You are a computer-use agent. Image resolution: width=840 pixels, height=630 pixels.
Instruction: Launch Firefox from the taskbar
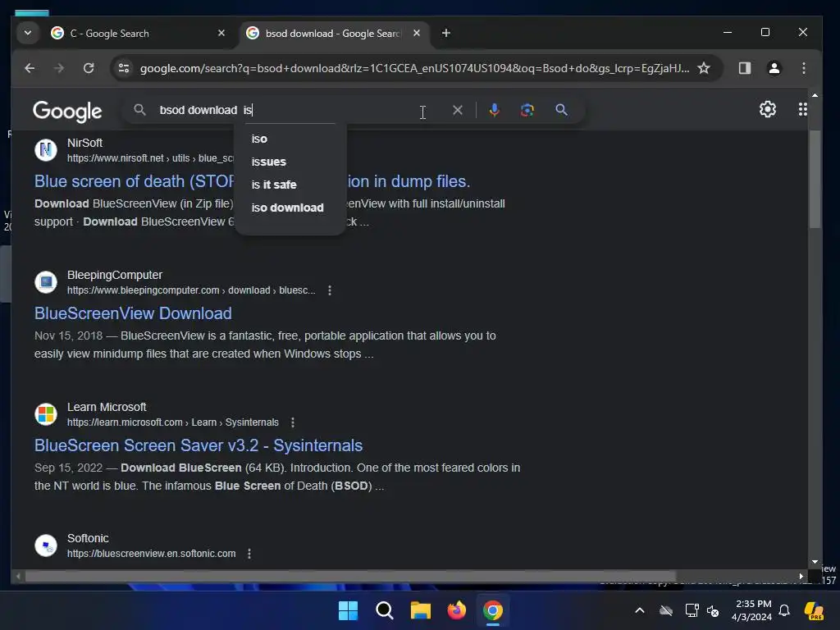pyautogui.click(x=456, y=610)
